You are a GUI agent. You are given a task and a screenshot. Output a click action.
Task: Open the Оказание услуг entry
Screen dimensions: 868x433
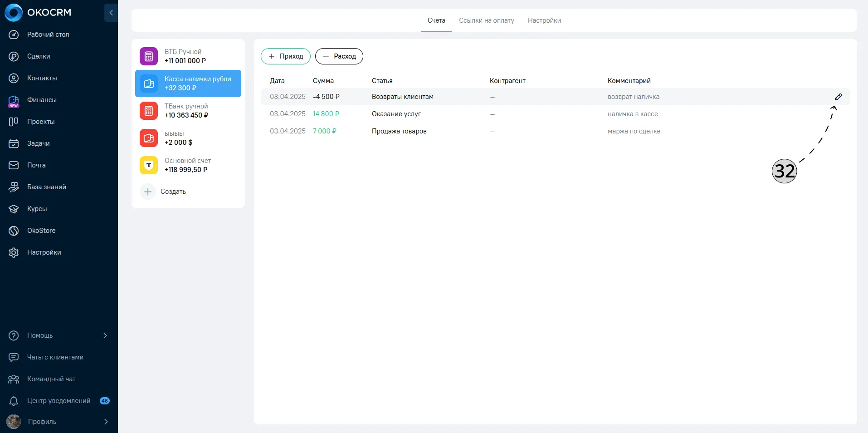(396, 114)
